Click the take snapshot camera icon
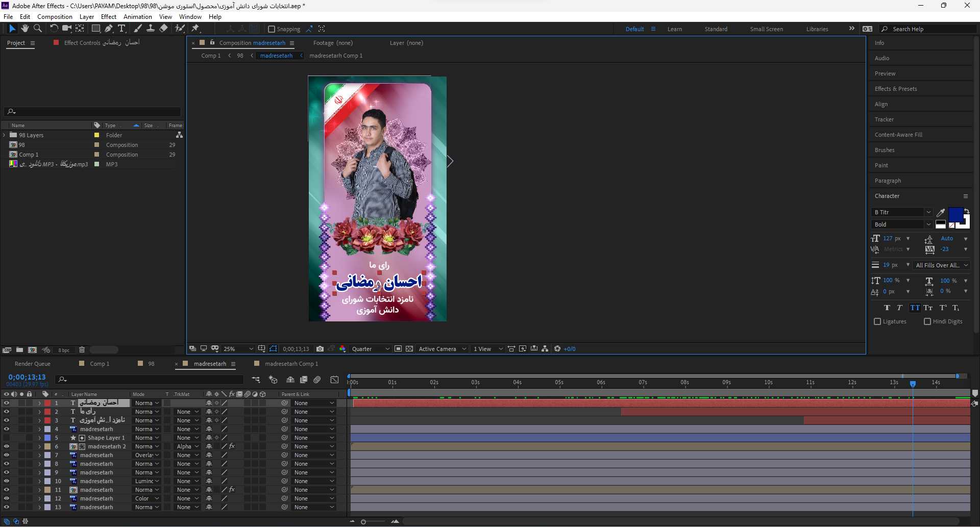Viewport: 980px width, 527px height. pyautogui.click(x=320, y=349)
